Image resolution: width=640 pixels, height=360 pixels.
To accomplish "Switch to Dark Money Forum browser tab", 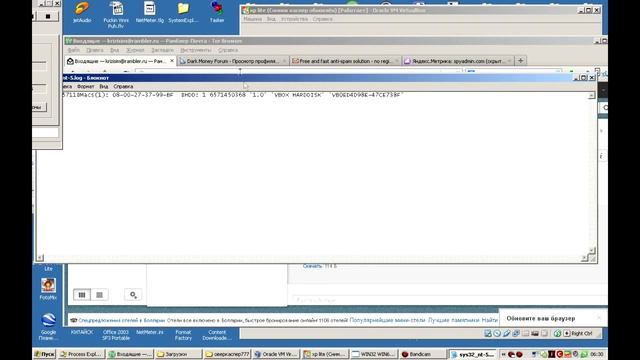I will point(233,61).
